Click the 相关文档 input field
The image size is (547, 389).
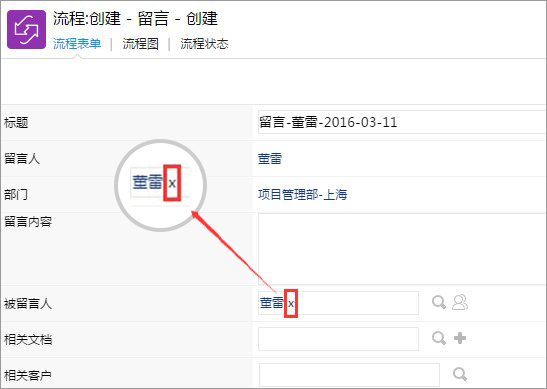tap(338, 339)
